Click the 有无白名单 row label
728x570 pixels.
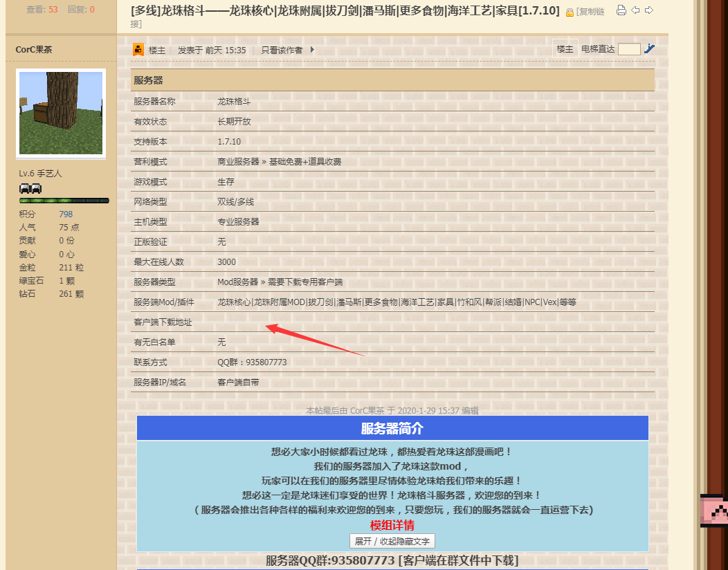click(x=154, y=342)
